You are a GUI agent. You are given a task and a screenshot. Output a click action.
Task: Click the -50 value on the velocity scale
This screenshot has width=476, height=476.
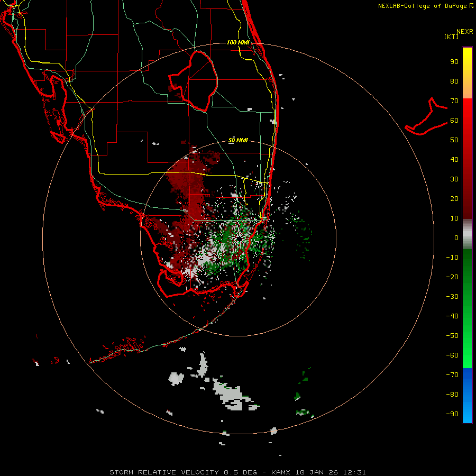[452, 336]
